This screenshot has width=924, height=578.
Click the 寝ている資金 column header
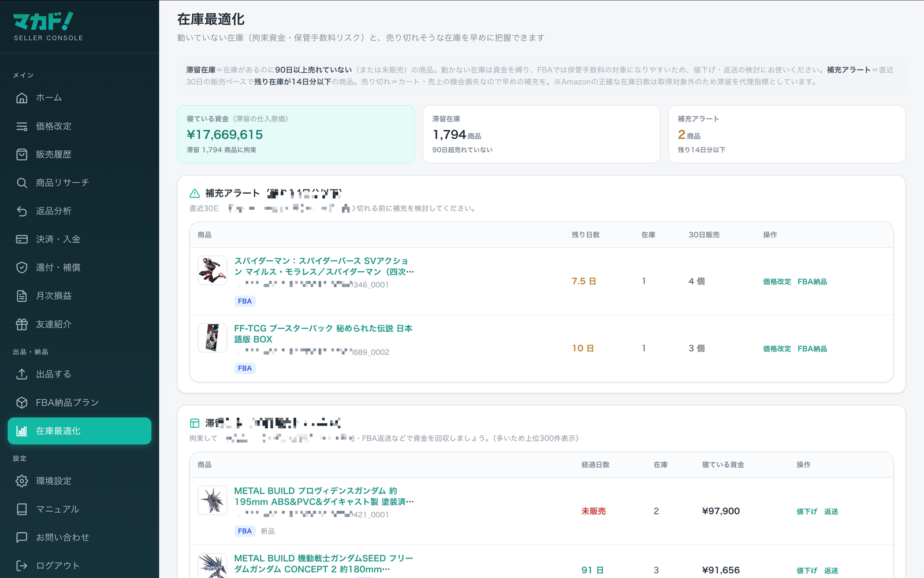pos(723,465)
